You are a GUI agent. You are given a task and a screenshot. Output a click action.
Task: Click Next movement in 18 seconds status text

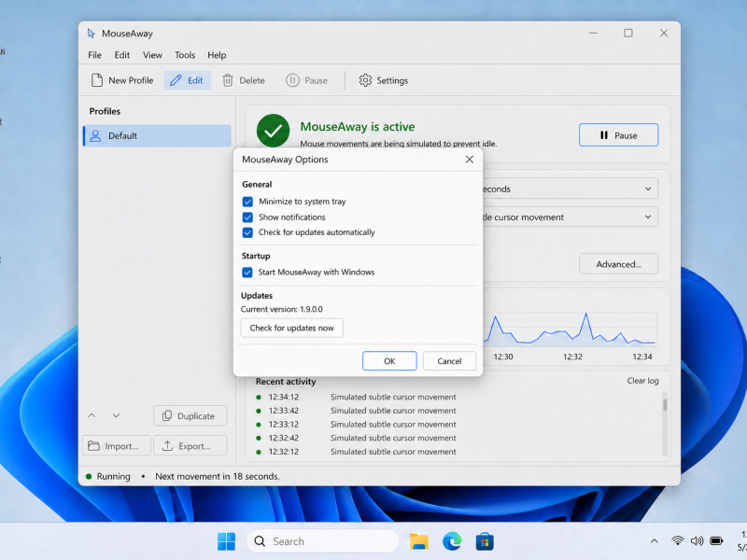[218, 476]
